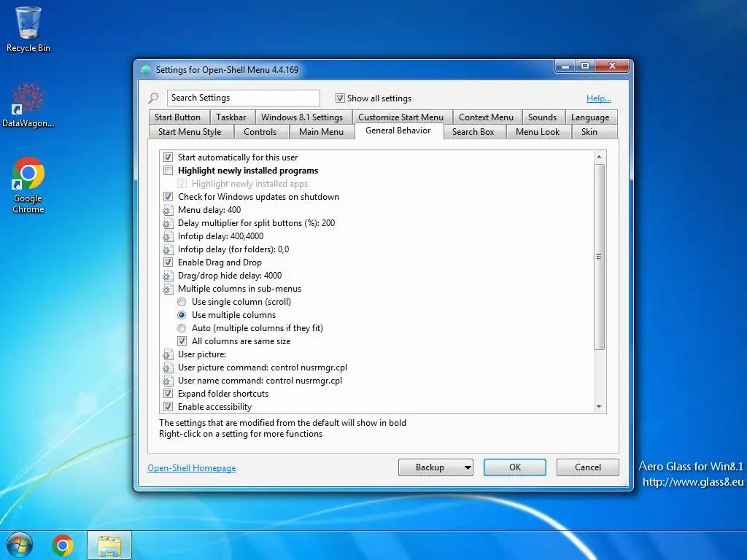747x560 pixels.
Task: Select the General Behavior tab
Action: click(x=398, y=131)
